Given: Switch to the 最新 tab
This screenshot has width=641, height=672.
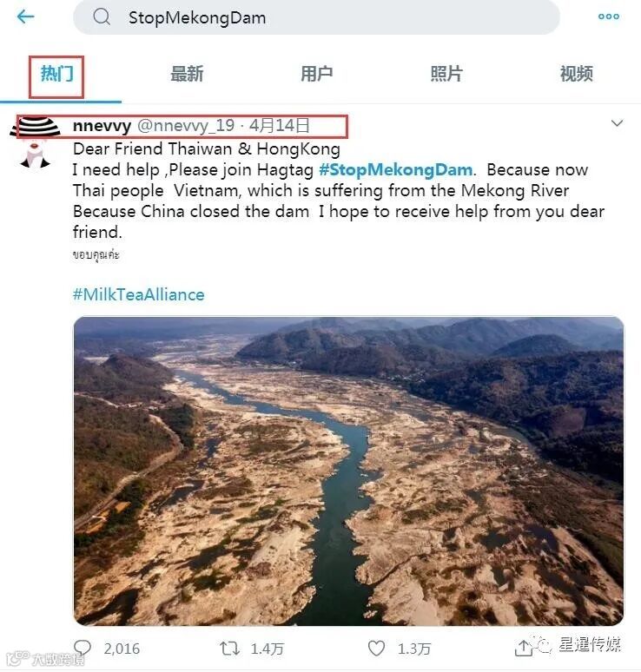Looking at the screenshot, I should (x=187, y=74).
